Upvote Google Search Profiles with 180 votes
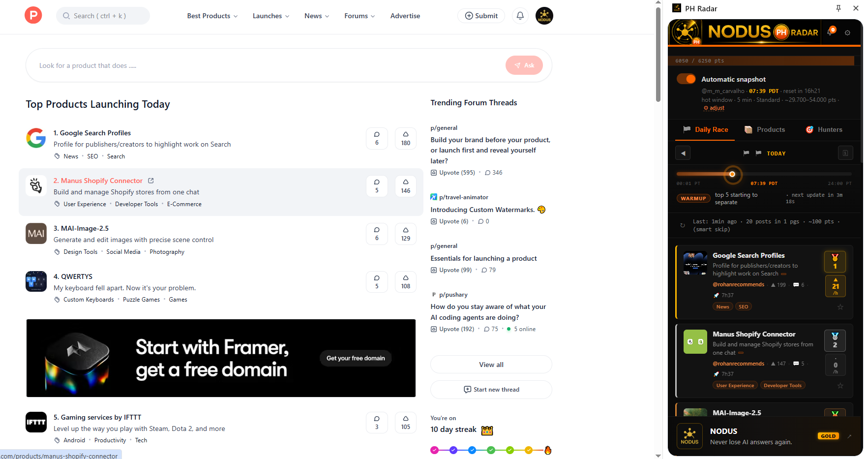The height and width of the screenshot is (459, 868). (x=406, y=138)
